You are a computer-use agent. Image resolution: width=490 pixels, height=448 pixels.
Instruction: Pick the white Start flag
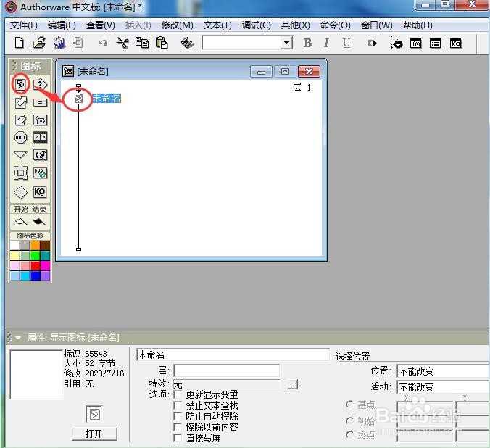(21, 221)
